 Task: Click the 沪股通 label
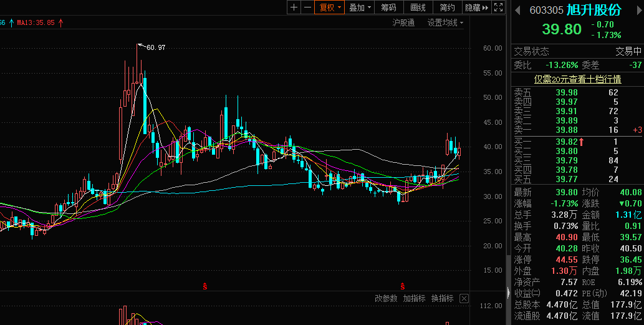tap(403, 22)
